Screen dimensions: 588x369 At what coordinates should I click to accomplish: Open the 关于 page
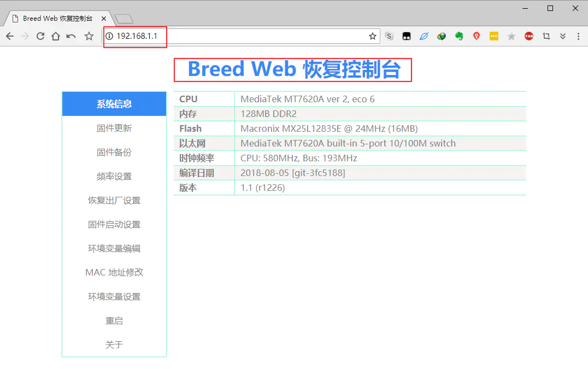114,344
